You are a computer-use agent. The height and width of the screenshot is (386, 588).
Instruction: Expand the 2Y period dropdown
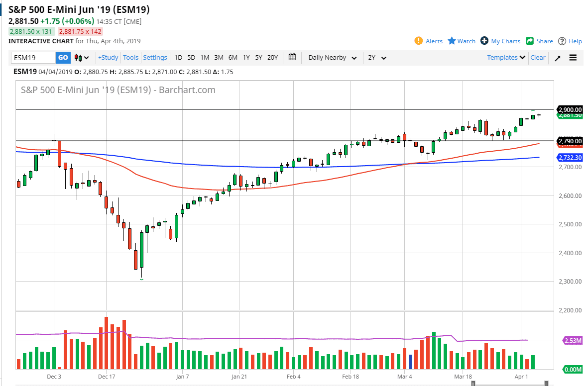(377, 58)
